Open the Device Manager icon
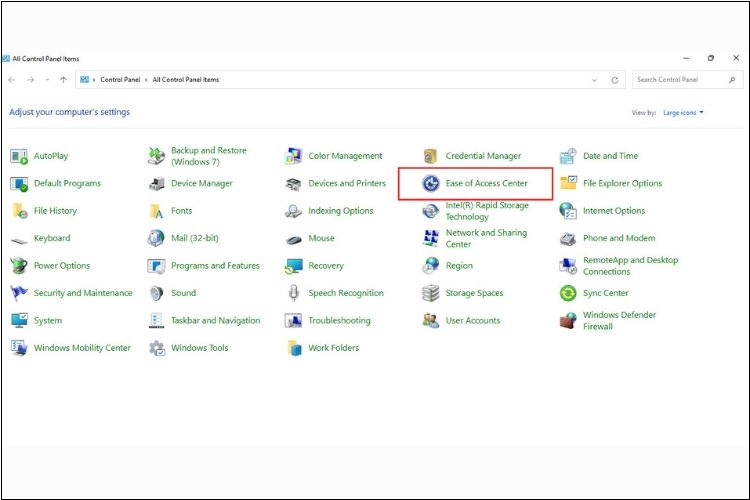This screenshot has height=500, width=750. click(156, 184)
